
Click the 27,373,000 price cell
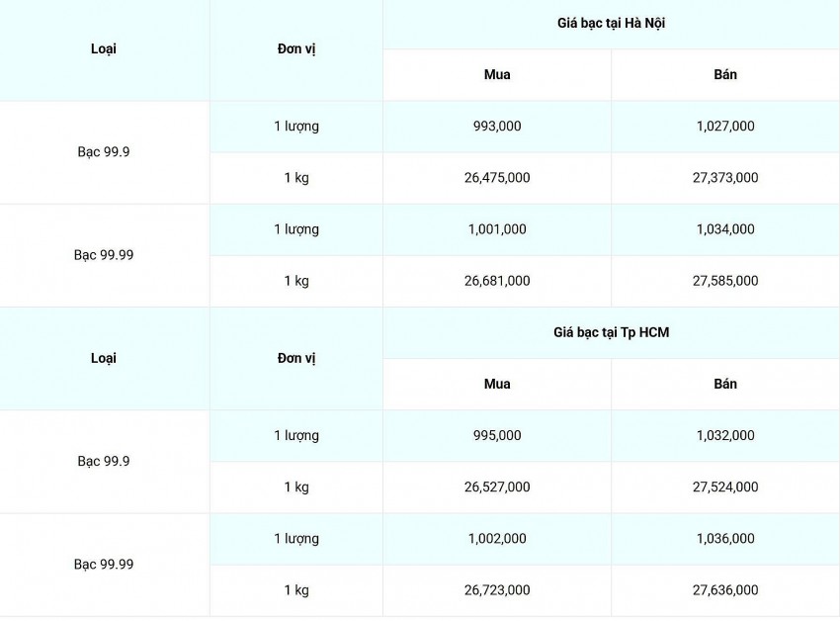point(725,178)
